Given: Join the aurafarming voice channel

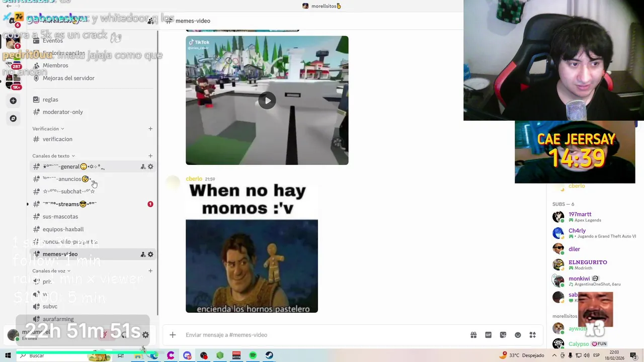Looking at the screenshot, I should (58, 319).
